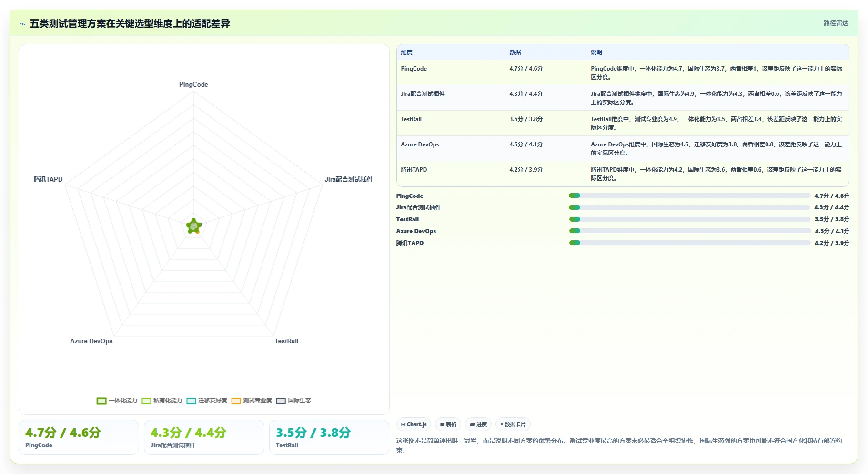
Task: Toggle the 一体化能力 legend swatch
Action: 101,401
